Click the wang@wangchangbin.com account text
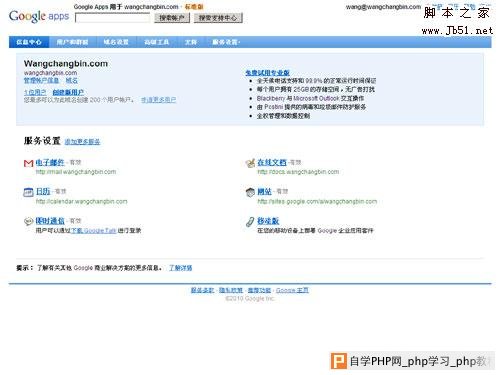This screenshot has width=500, height=375. (383, 7)
